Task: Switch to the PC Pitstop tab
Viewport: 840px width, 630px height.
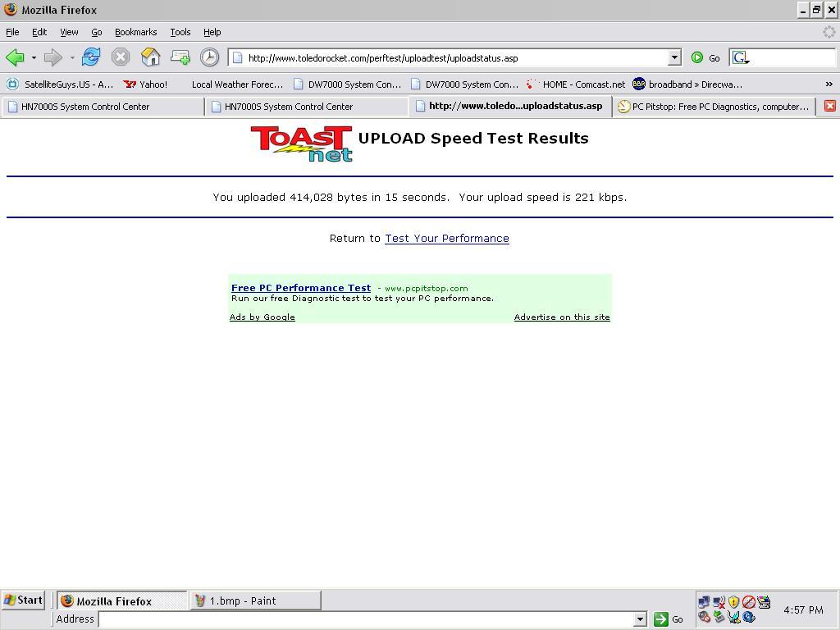Action: point(714,107)
